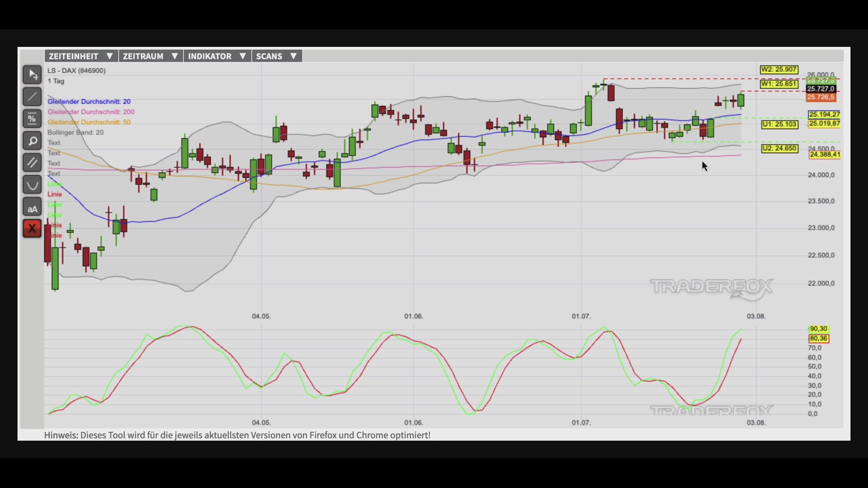This screenshot has width=868, height=488.
Task: Click the 04.05. date on price chart axis
Action: coord(261,316)
